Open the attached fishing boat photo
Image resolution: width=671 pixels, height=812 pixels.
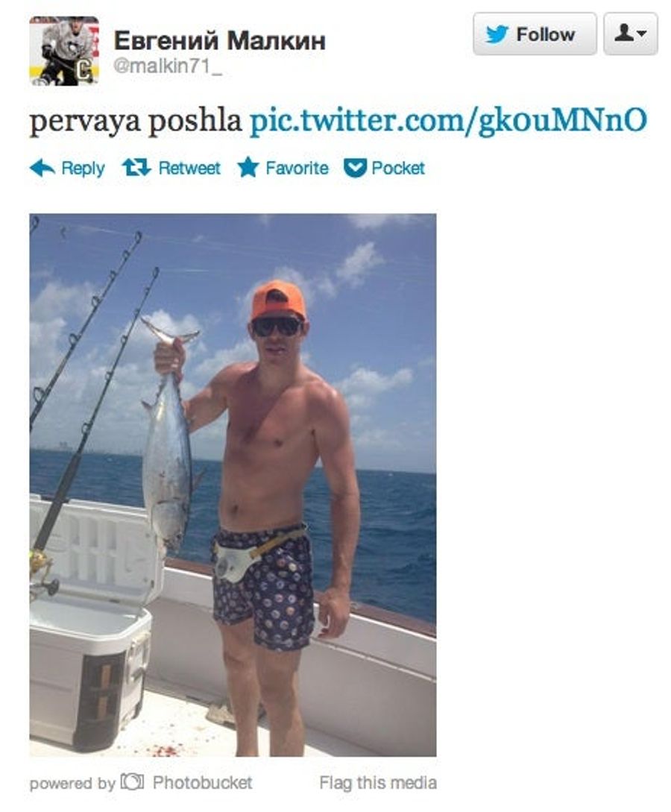233,485
